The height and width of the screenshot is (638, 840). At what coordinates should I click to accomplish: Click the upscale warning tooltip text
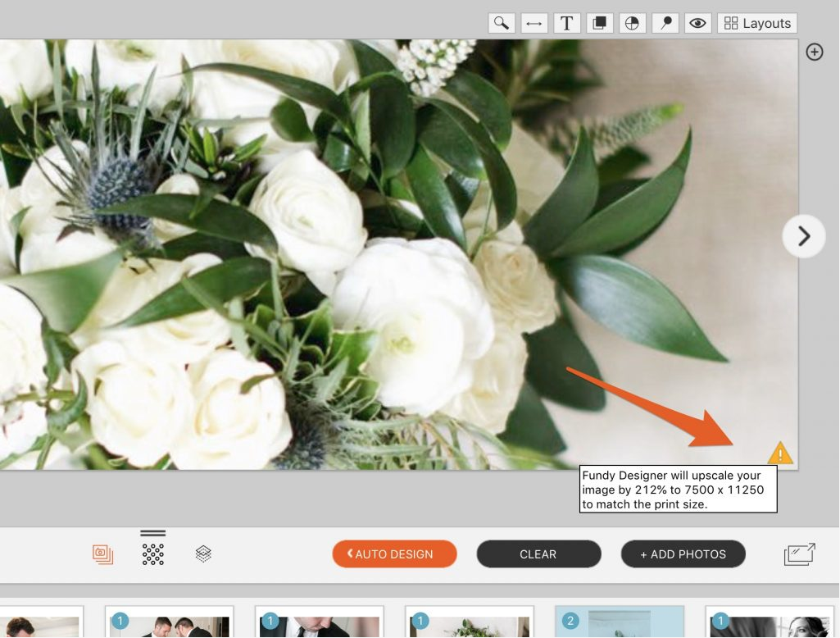679,490
